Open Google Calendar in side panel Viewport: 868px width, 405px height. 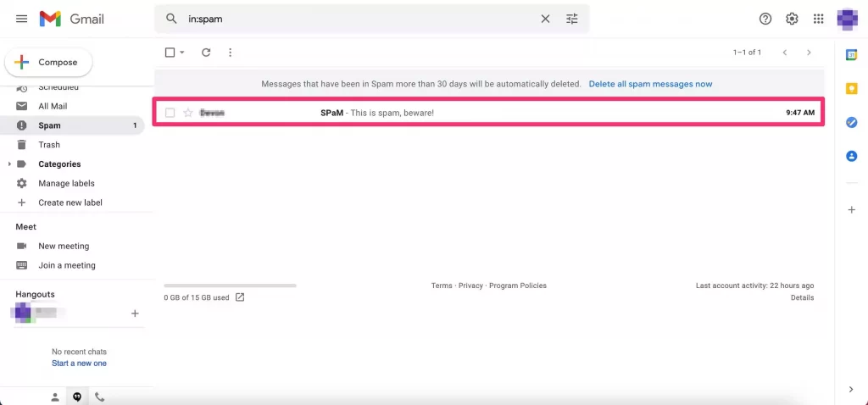pyautogui.click(x=851, y=55)
